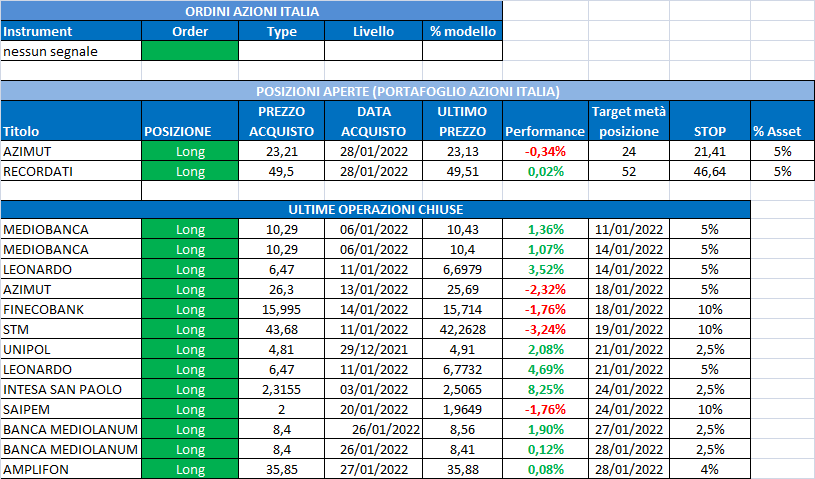Click the Type column header
The image size is (815, 479).
(281, 31)
